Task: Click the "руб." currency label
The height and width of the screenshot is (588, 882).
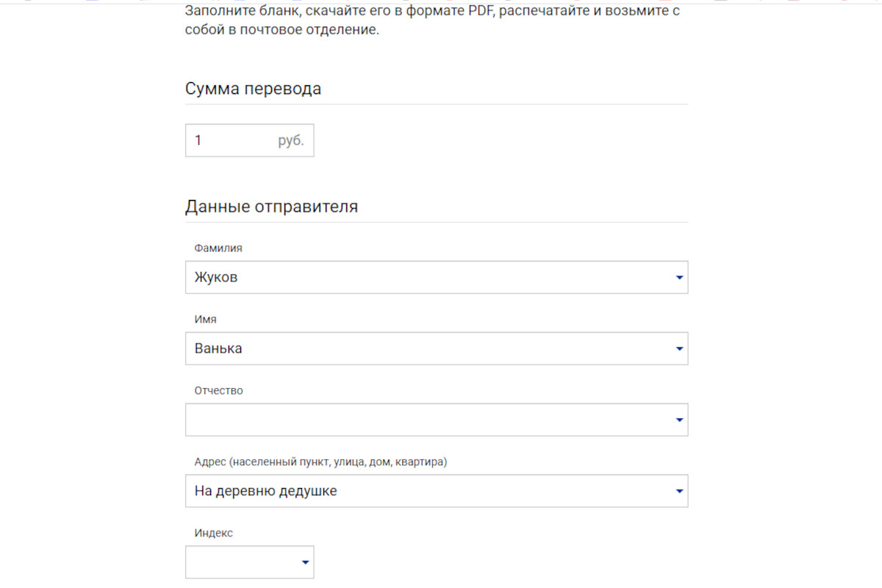Action: tap(291, 140)
